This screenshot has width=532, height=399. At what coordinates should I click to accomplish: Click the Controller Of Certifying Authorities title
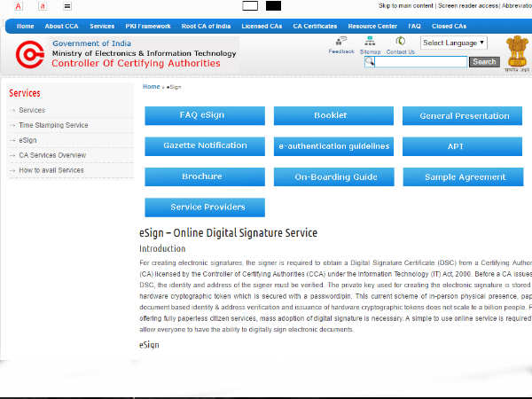pos(136,64)
